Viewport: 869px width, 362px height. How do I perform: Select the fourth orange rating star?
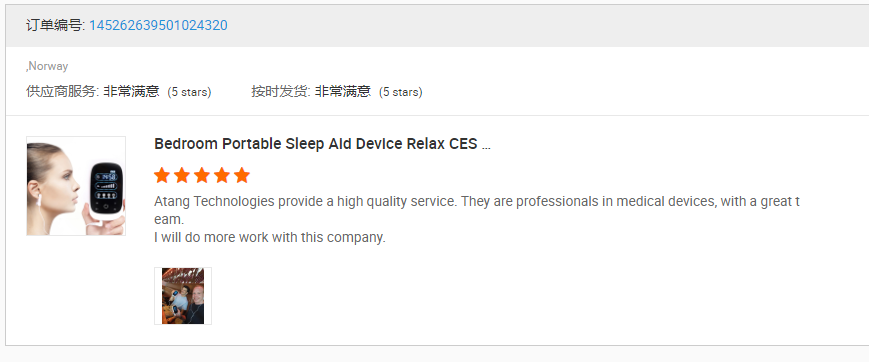tap(222, 176)
